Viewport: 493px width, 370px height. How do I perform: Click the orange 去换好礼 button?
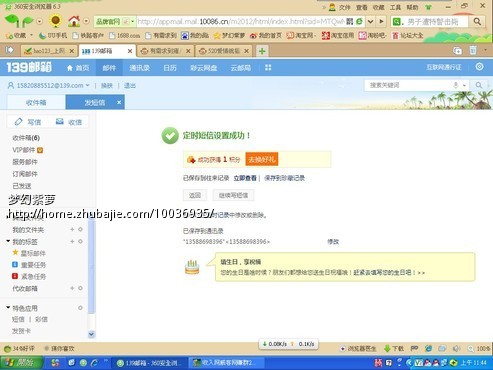tap(262, 159)
